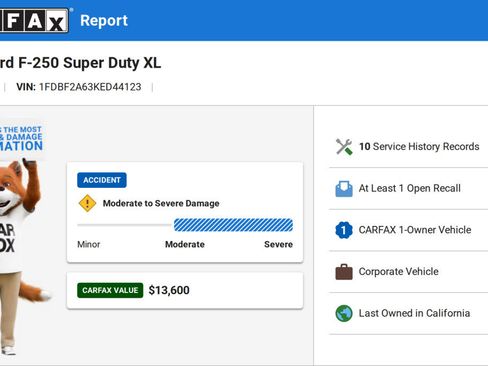Click the Severe severity label
Image resolution: width=488 pixels, height=366 pixels.
278,244
